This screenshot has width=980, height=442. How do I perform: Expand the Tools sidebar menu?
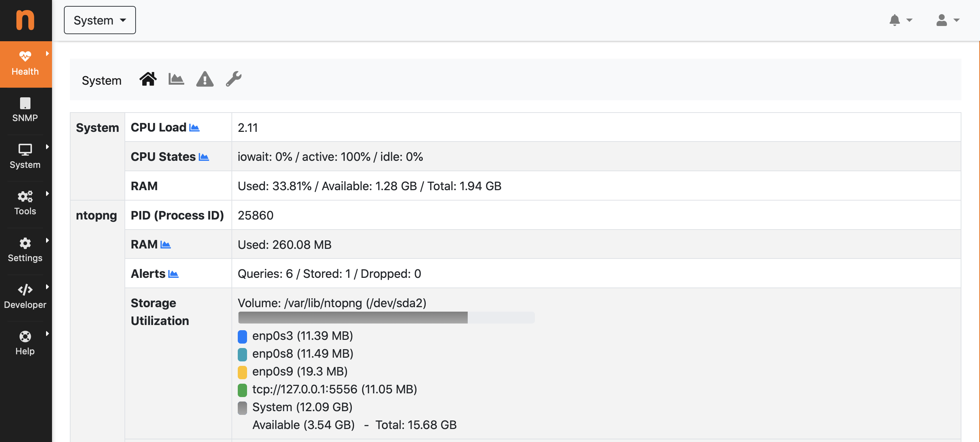coord(25,204)
